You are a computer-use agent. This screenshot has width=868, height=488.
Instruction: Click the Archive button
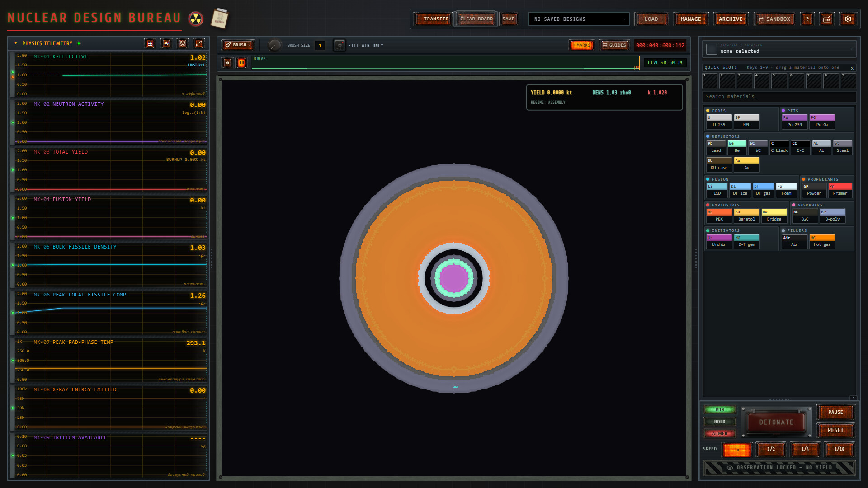coord(731,19)
